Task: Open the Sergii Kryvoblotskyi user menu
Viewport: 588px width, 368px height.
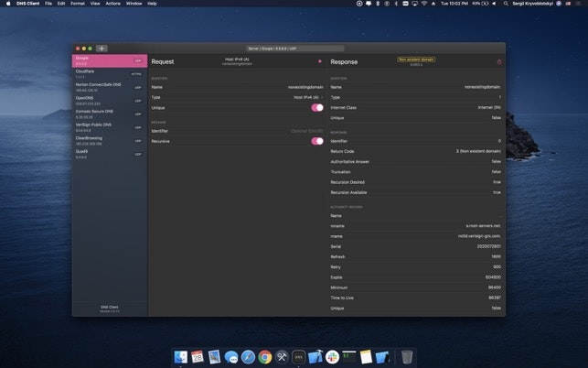Action: [x=532, y=4]
